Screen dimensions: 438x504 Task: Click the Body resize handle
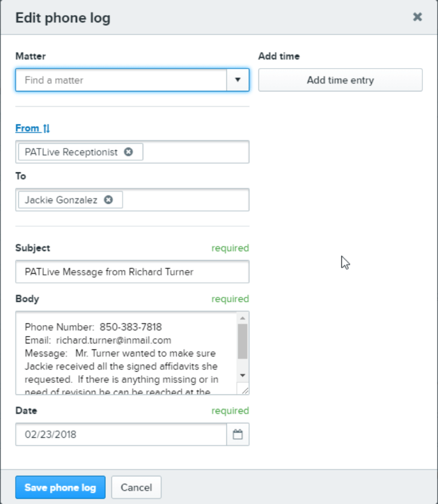tap(245, 391)
